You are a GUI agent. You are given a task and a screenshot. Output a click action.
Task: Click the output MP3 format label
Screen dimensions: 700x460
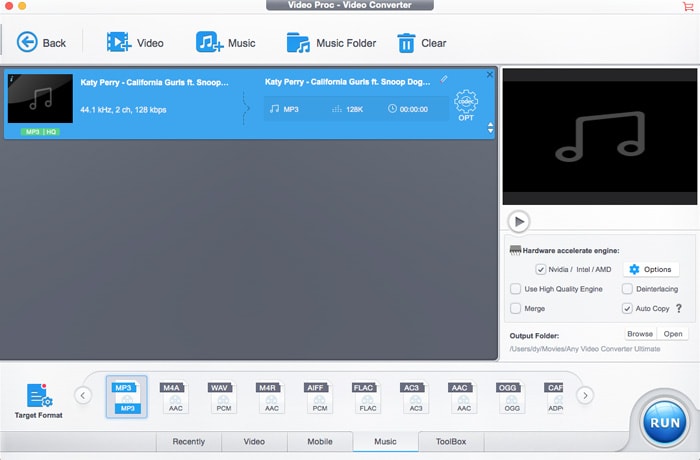291,109
